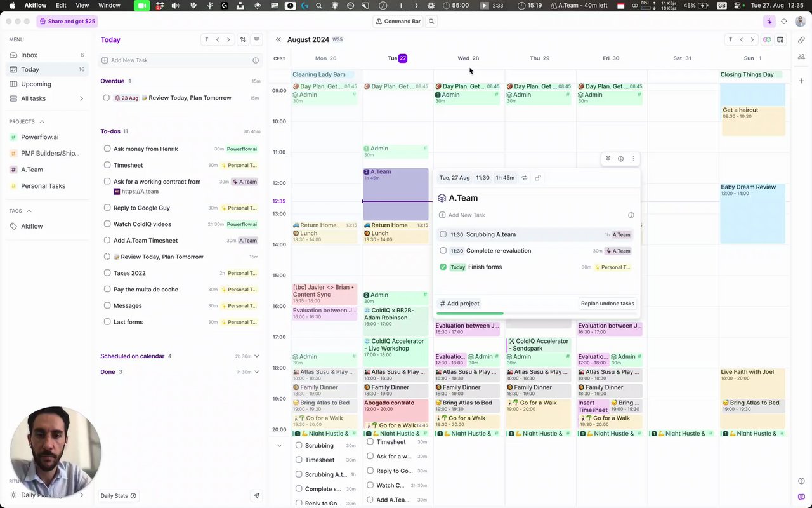The height and width of the screenshot is (508, 812).
Task: Open the people icon in right sidebar
Action: point(802,57)
